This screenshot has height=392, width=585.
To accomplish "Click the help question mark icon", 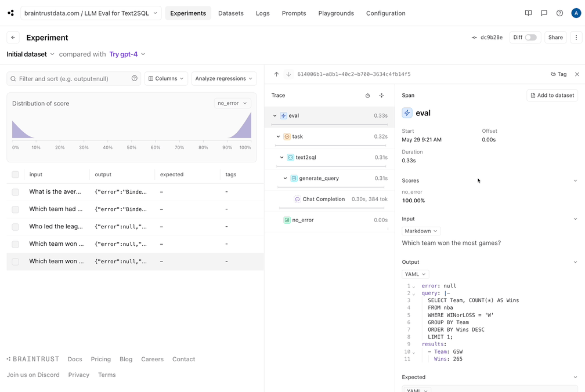I will pyautogui.click(x=559, y=13).
